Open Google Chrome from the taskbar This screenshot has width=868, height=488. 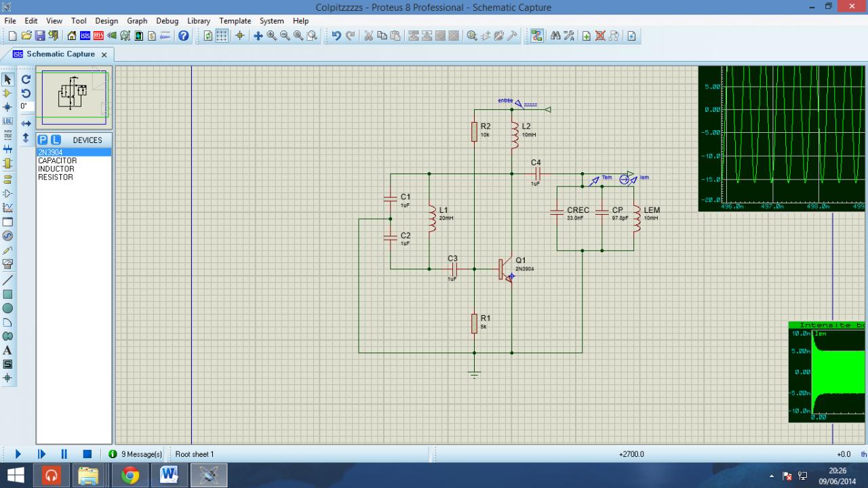point(130,476)
